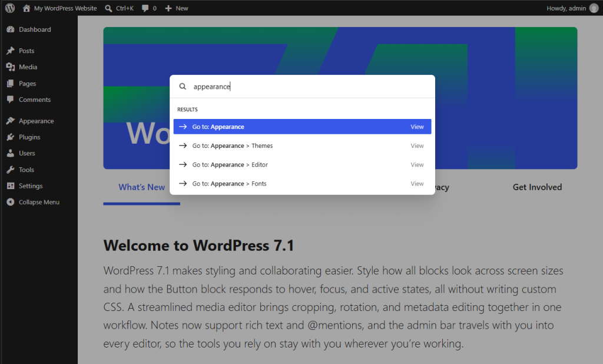Click the magnifier icon in command palette
Viewport: 603px width, 364px height.
[x=183, y=87]
